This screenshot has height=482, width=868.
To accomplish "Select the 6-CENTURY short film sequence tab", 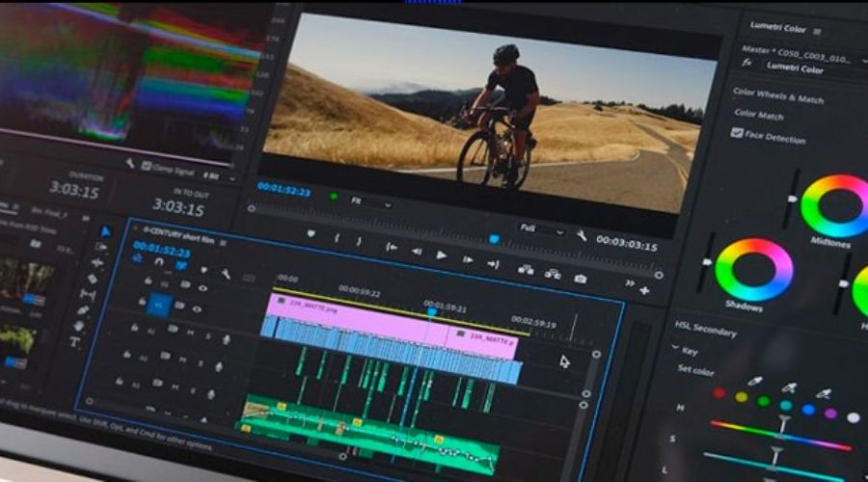I will pos(178,234).
